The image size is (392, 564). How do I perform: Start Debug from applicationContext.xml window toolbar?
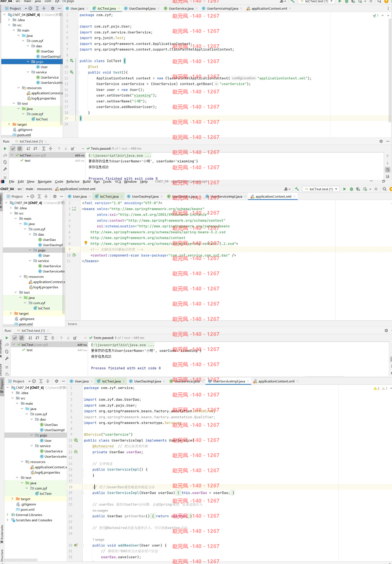coord(351,189)
